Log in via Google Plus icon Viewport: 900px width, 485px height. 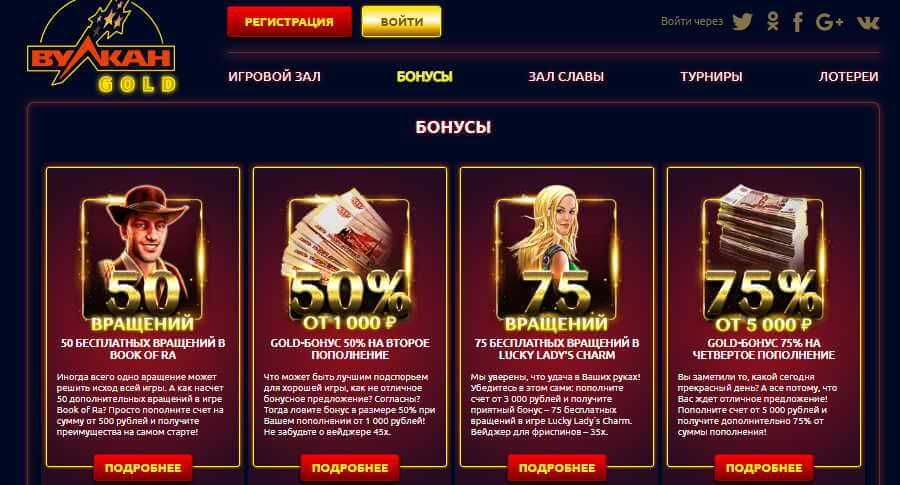click(829, 22)
